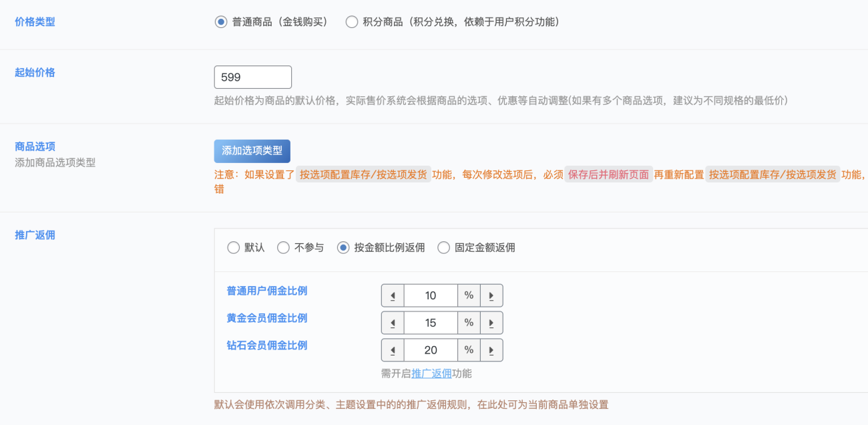Click the 起始价格 label
The image size is (868, 425).
point(33,72)
